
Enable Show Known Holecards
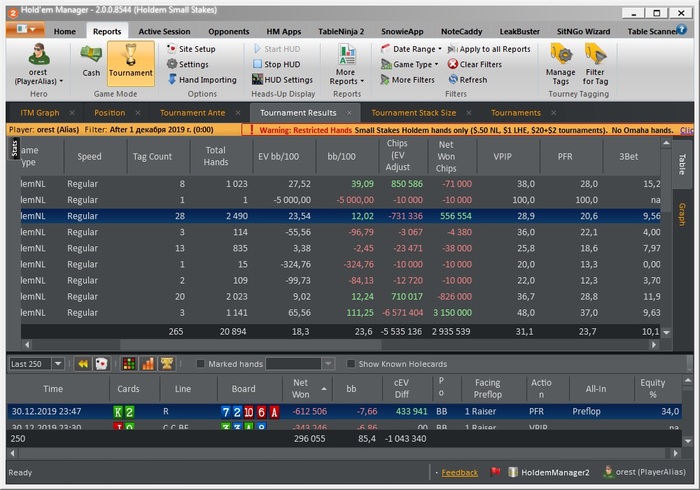(x=351, y=364)
